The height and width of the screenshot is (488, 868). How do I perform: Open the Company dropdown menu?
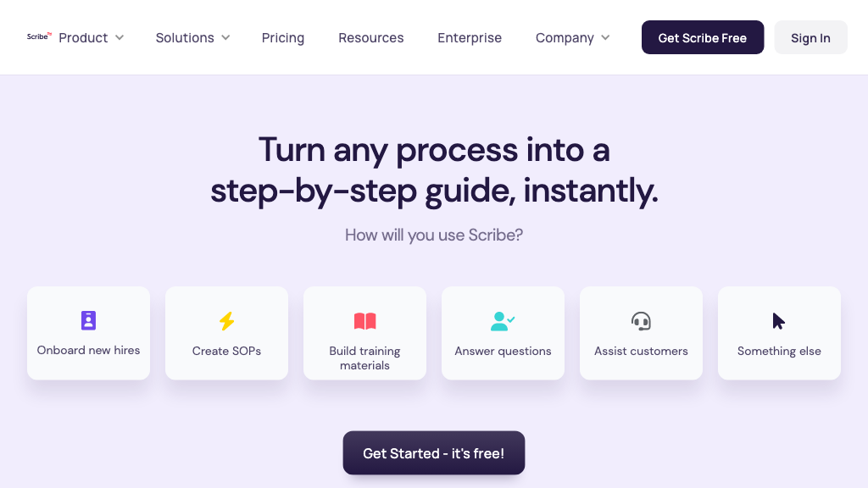(x=572, y=37)
